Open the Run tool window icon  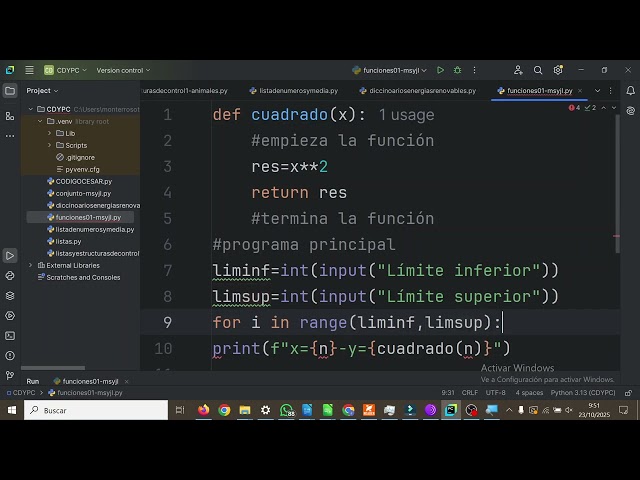[10, 256]
